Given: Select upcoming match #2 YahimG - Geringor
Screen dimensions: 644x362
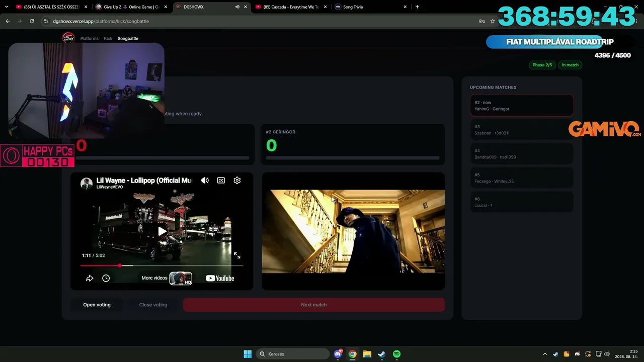Looking at the screenshot, I should click(522, 106).
